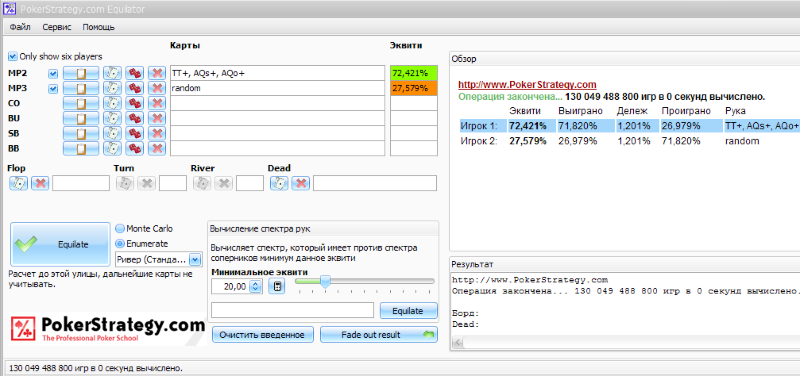Open the Помощь menu
Image resolution: width=800 pixels, height=376 pixels.
(x=98, y=27)
